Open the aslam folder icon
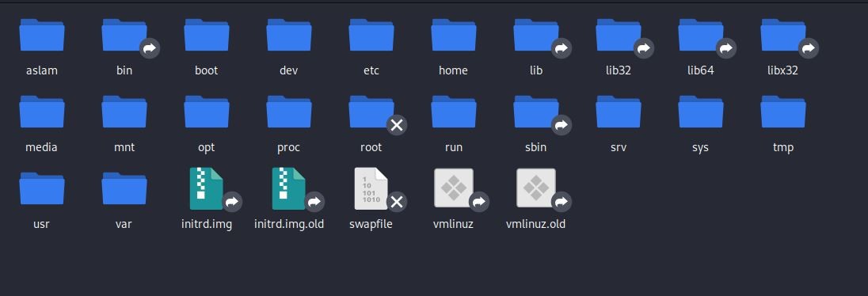The height and width of the screenshot is (296, 868). 41,35
